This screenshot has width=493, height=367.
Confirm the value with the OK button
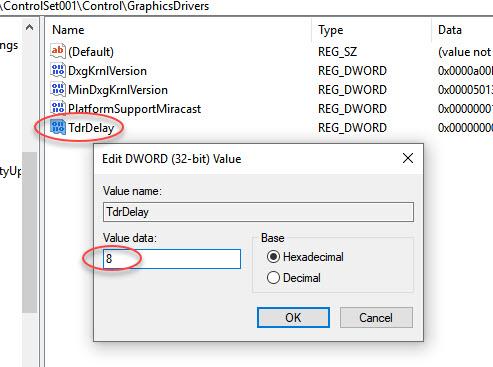coord(293,318)
